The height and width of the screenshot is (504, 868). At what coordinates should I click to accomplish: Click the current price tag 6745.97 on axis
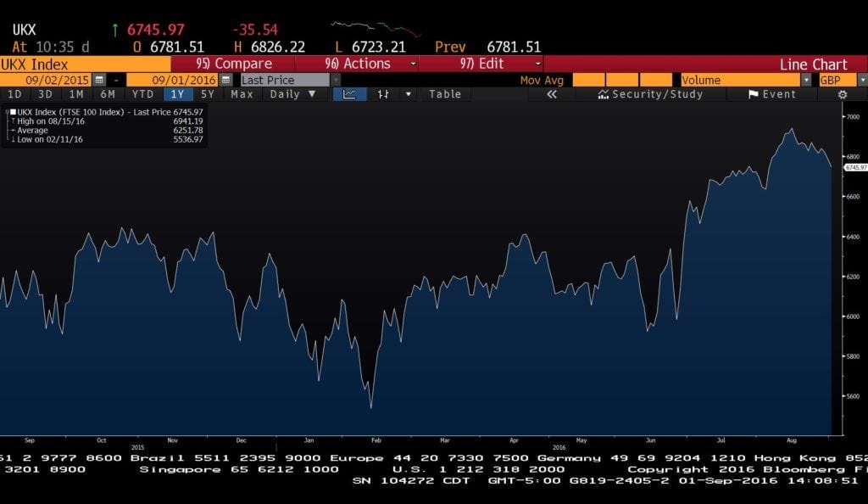point(855,167)
